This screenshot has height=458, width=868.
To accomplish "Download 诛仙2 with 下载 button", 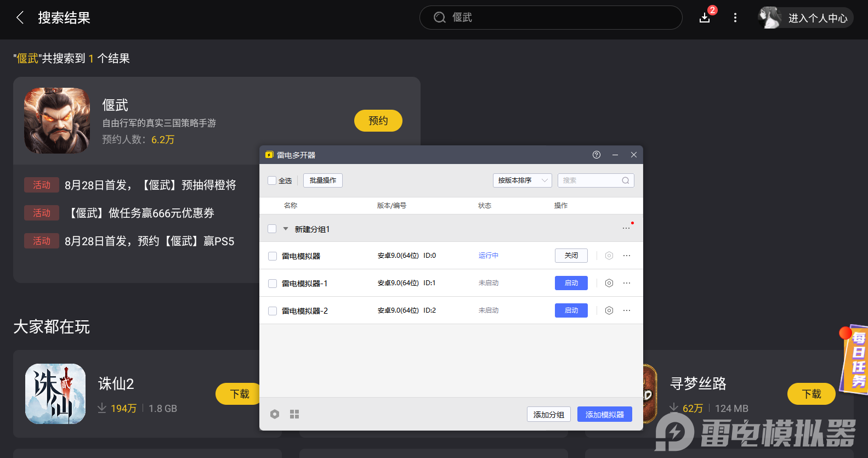I will click(239, 394).
